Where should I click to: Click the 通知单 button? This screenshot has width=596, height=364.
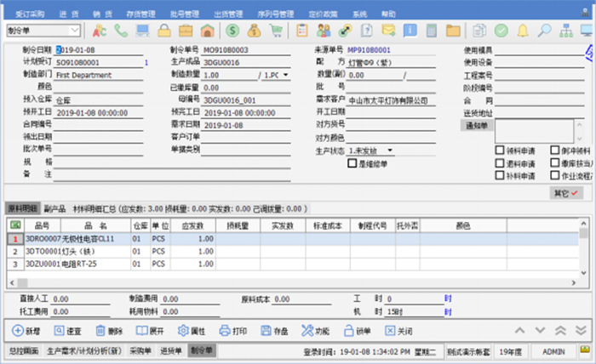click(x=476, y=126)
